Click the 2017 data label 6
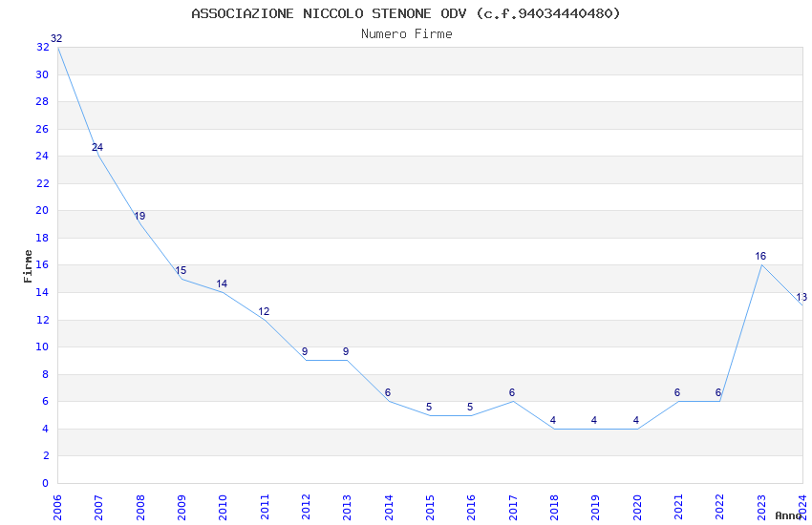Screen dimensions: 812x525 pos(512,393)
